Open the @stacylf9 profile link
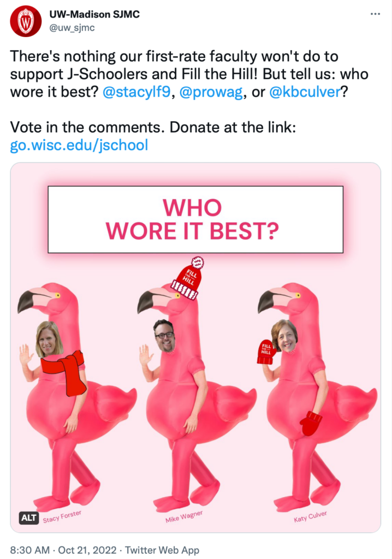392x559 pixels. [138, 92]
